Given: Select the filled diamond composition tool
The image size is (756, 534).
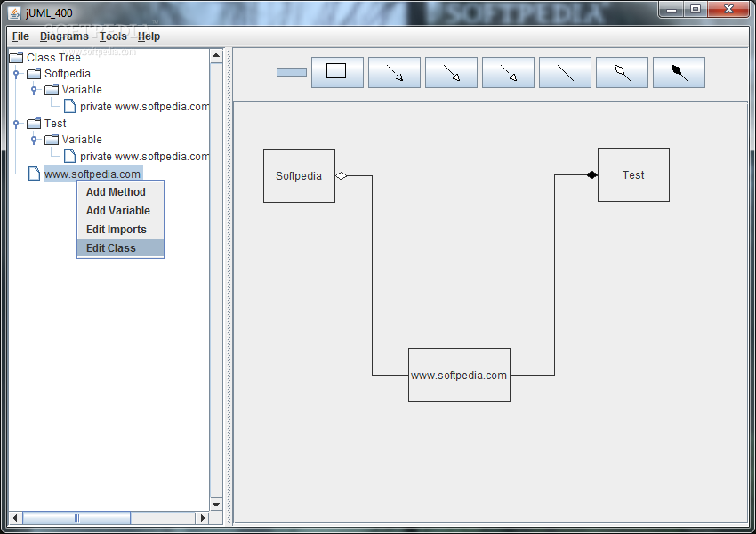Looking at the screenshot, I should (679, 72).
